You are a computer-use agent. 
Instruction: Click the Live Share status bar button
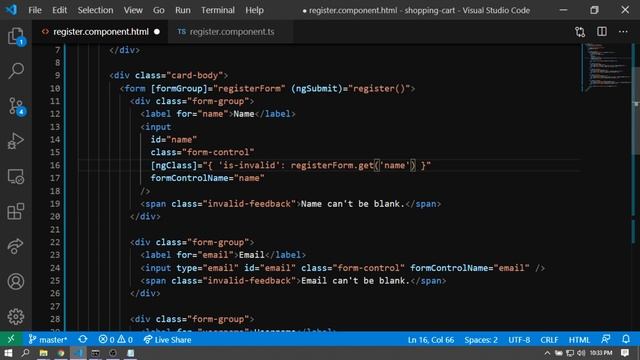167,340
